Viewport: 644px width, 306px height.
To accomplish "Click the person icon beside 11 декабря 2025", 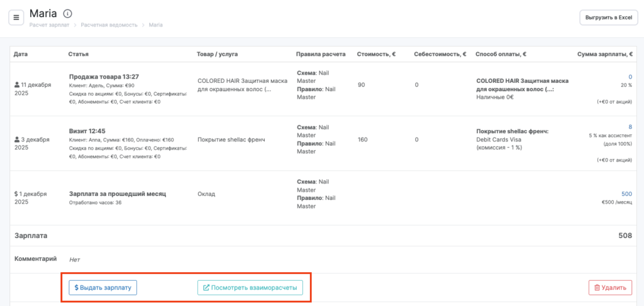I will click(x=17, y=84).
